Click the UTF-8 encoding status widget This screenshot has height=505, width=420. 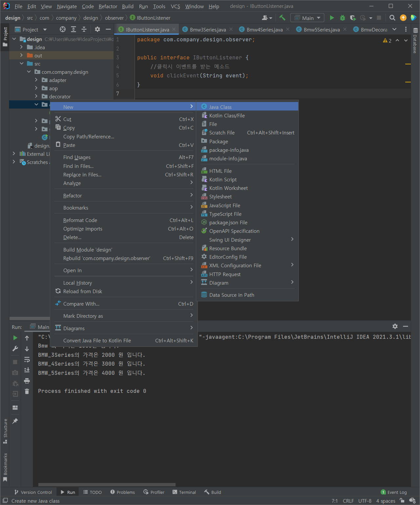[365, 501]
